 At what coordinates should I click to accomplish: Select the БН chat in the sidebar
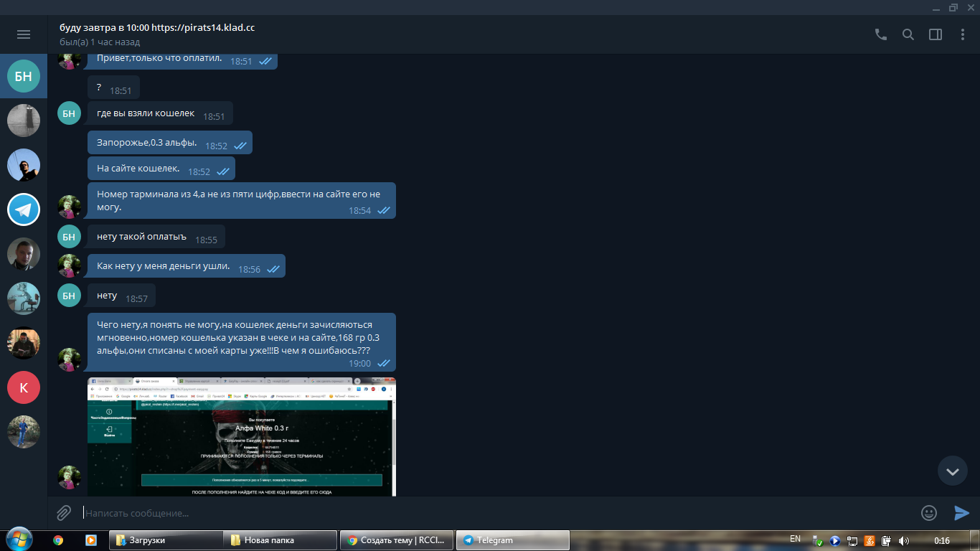coord(24,76)
